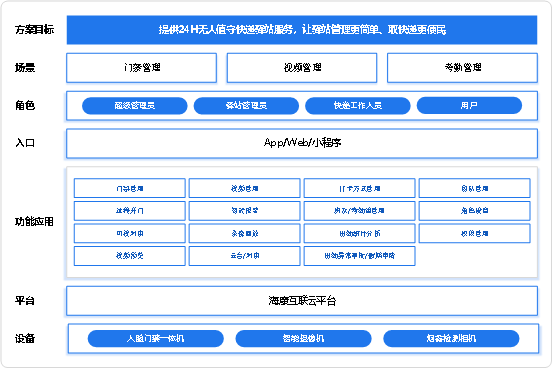Click the 场景 row label

pos(25,67)
